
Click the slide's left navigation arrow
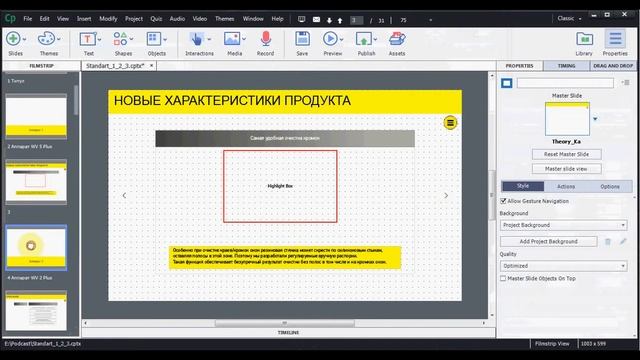[124, 196]
